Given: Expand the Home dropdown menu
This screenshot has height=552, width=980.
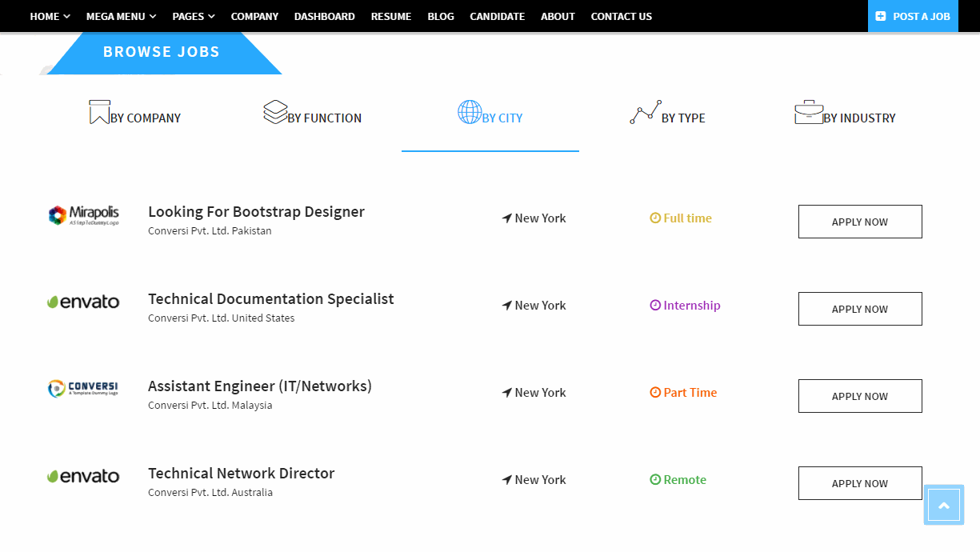Looking at the screenshot, I should coord(50,16).
